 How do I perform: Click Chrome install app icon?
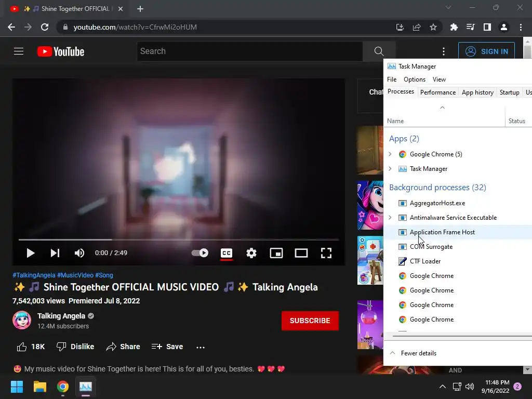coord(400,27)
